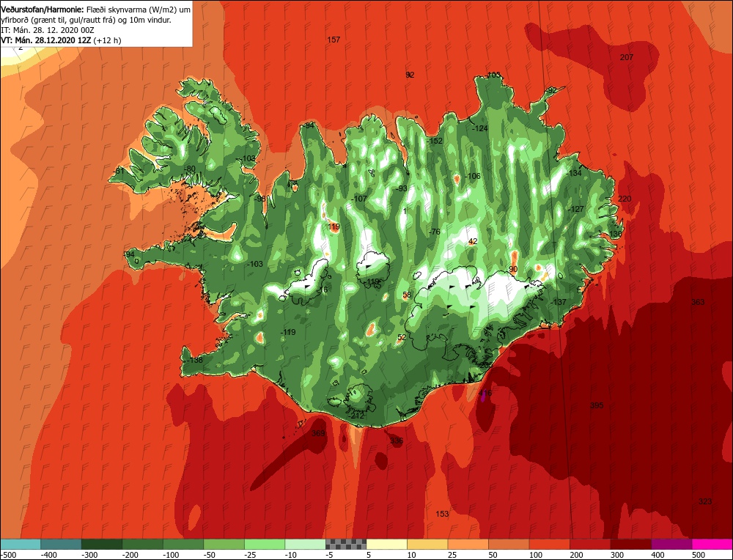Click the cyan -500 to -400 legend swatch
The image size is (733, 560).
pyautogui.click(x=21, y=544)
